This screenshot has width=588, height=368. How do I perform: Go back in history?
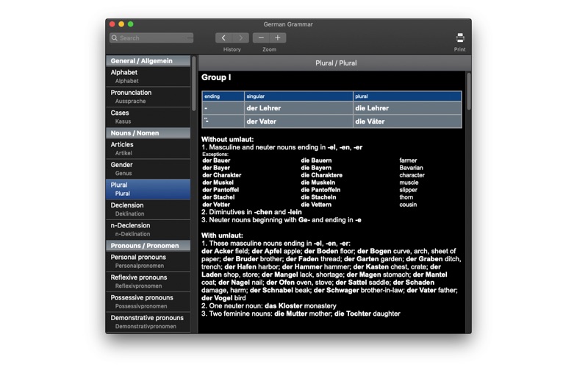click(223, 38)
